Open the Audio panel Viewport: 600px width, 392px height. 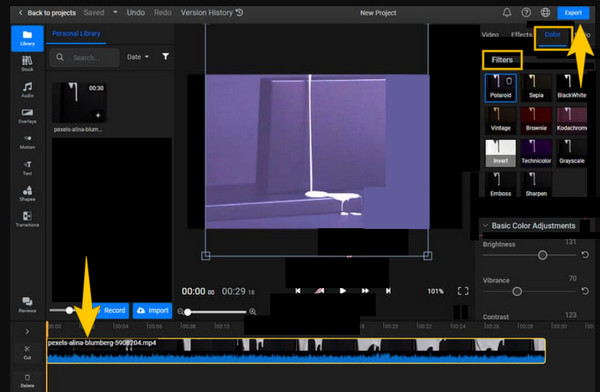(27, 90)
